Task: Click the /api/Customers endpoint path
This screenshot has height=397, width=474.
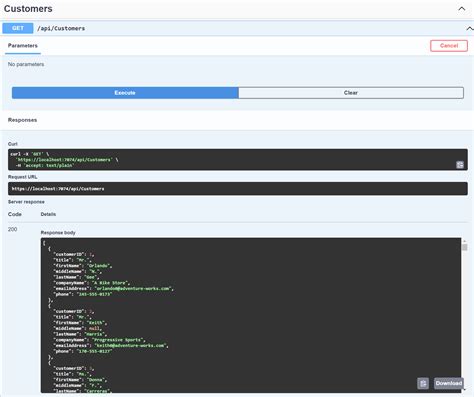Action: [61, 28]
